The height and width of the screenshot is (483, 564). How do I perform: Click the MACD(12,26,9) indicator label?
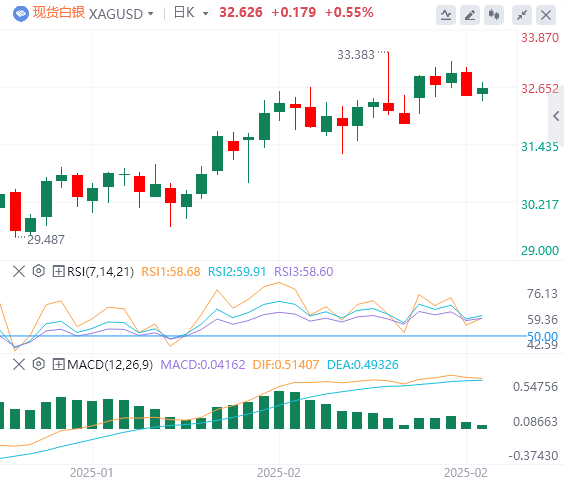pos(110,365)
